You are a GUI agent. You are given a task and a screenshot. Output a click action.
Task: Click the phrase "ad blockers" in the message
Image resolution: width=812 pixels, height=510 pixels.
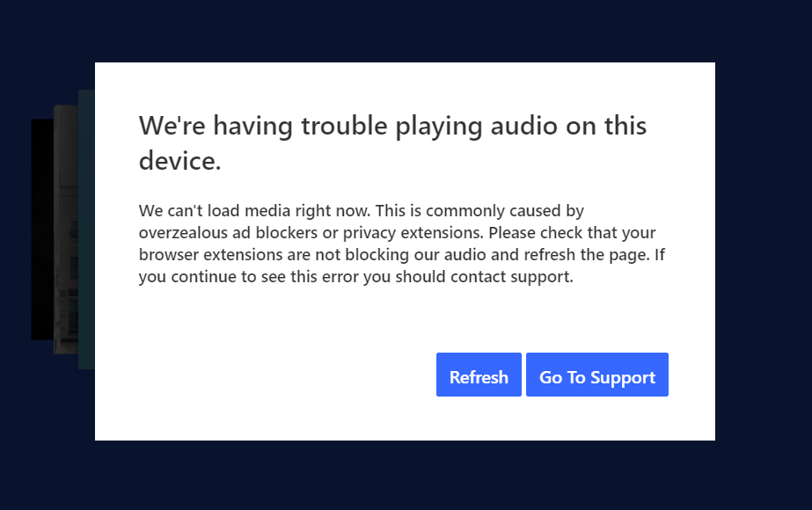[271, 233]
